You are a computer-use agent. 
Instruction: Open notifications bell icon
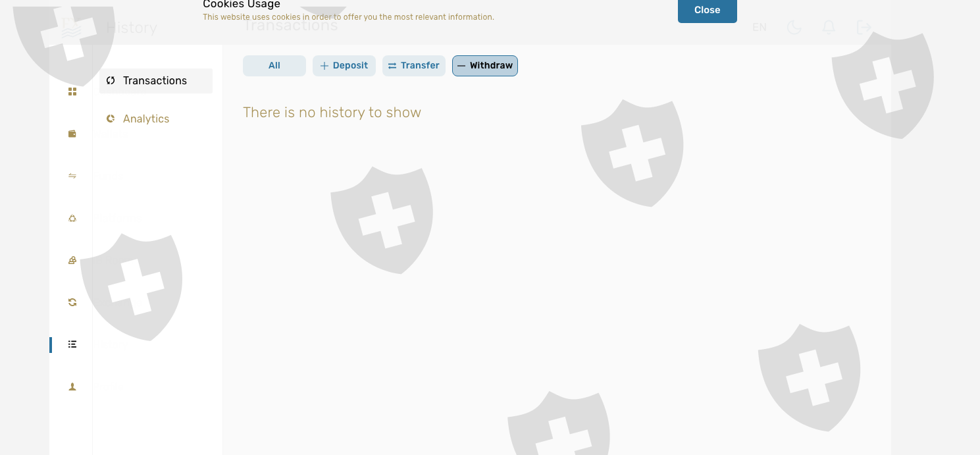829,27
